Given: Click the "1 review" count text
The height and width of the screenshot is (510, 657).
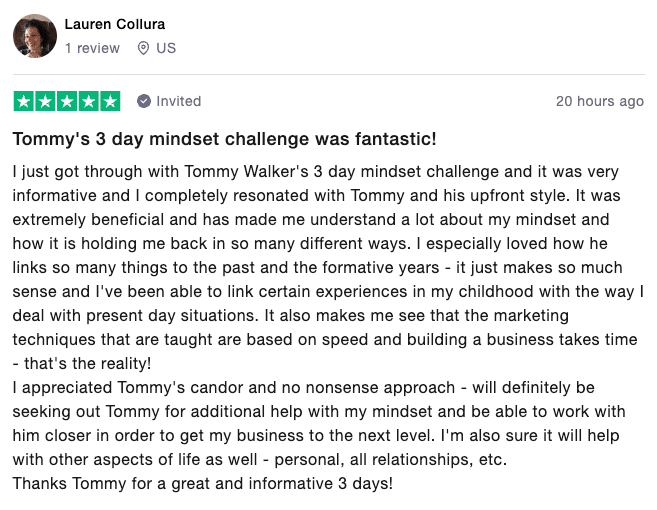Looking at the screenshot, I should [92, 48].
